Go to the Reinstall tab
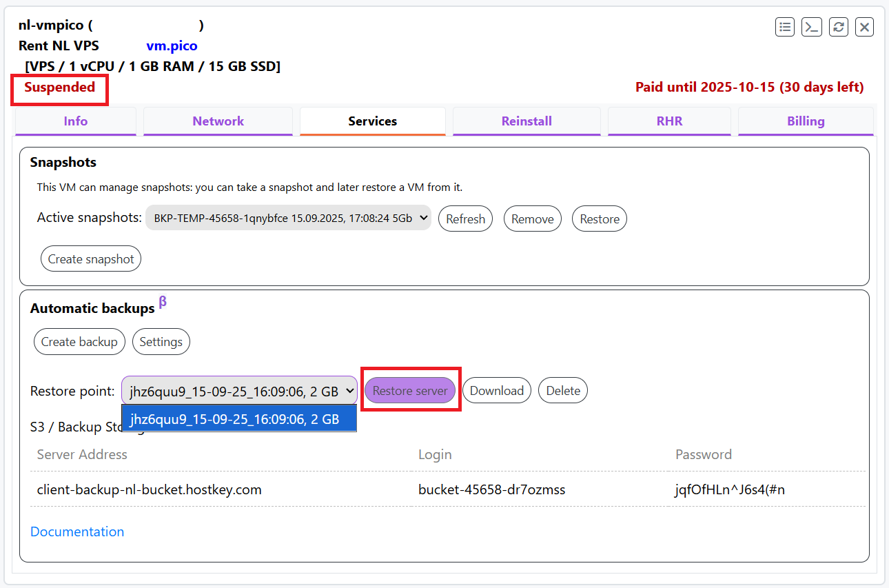Image resolution: width=889 pixels, height=588 pixels. pyautogui.click(x=527, y=121)
